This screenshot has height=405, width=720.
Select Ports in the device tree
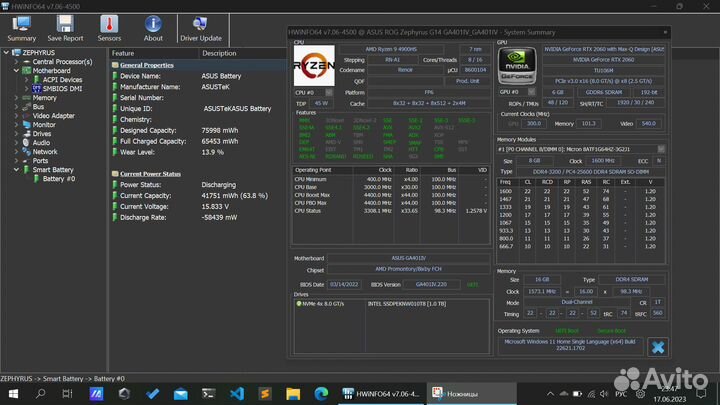pos(40,161)
